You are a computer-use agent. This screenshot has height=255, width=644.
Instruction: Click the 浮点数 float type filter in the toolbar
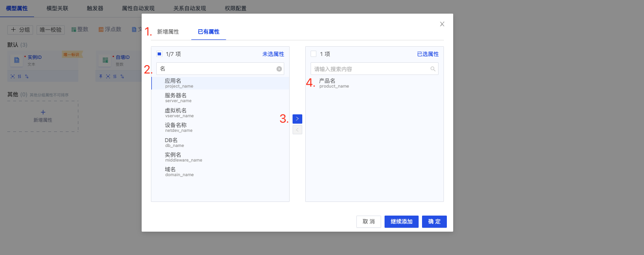pos(110,30)
